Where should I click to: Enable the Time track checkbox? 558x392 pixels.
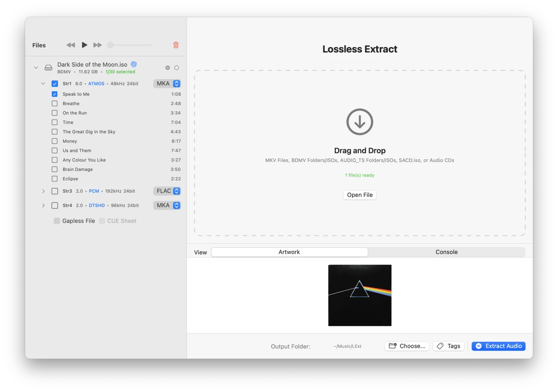coord(54,122)
